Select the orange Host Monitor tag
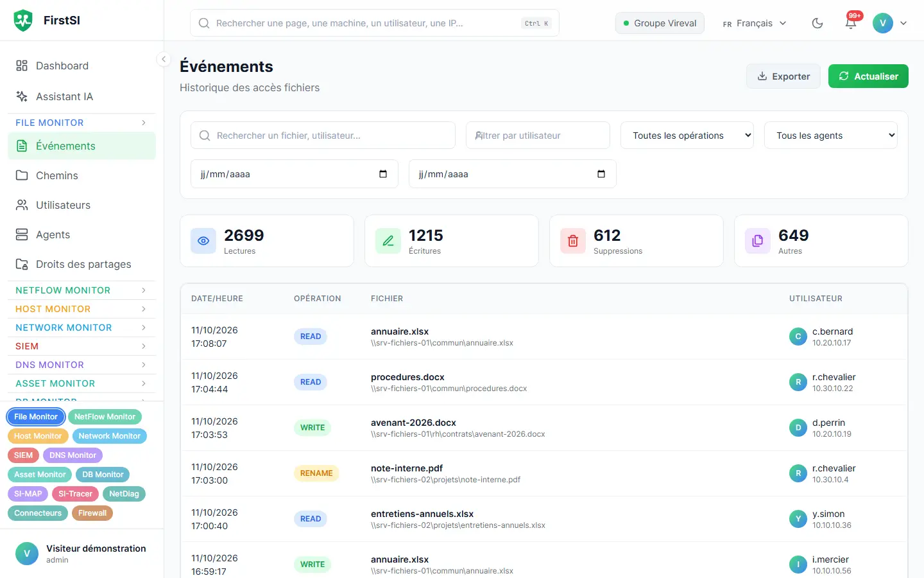 [x=38, y=436]
